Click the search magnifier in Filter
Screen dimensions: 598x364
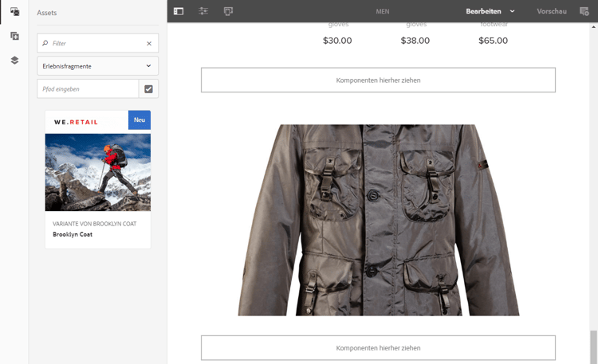pos(45,43)
